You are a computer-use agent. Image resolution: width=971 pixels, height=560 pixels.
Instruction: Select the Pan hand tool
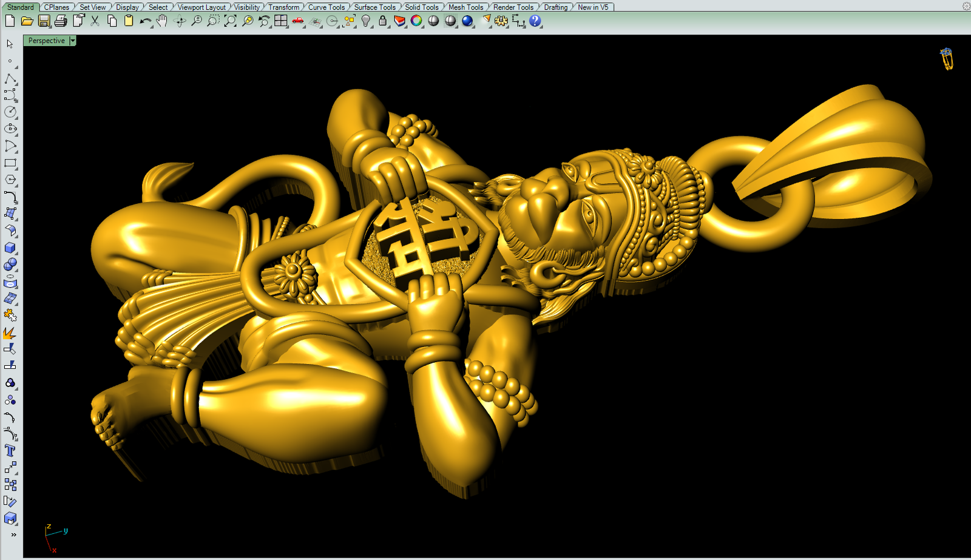point(161,21)
